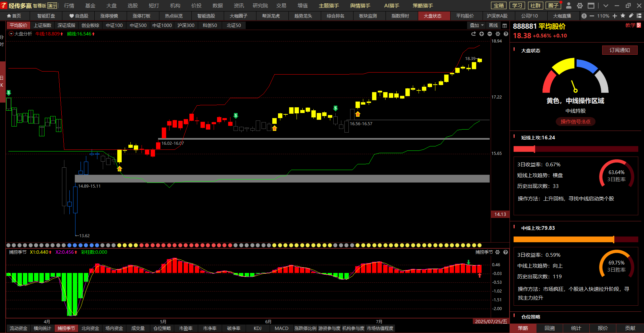This screenshot has height=333, width=644.
Task: Click the exclamation info icon in toolbar
Action: [x=584, y=16]
